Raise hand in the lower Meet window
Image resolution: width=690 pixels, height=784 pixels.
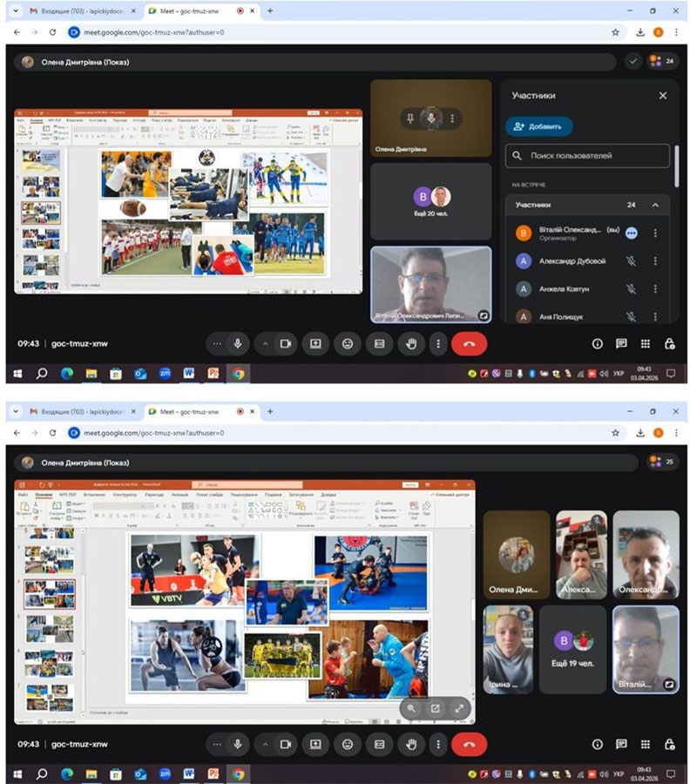(x=411, y=744)
